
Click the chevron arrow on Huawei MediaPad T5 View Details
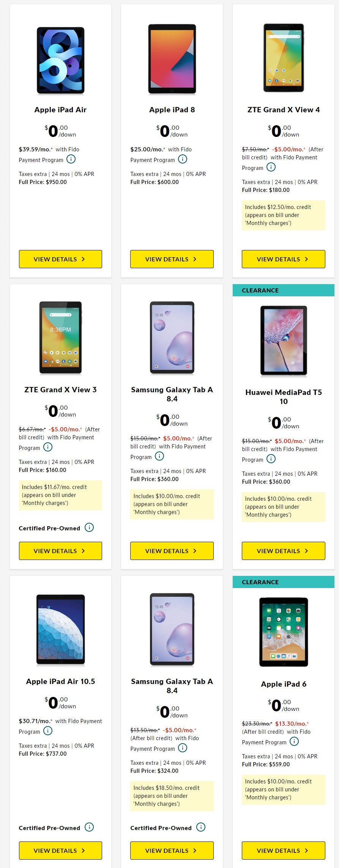tap(306, 551)
